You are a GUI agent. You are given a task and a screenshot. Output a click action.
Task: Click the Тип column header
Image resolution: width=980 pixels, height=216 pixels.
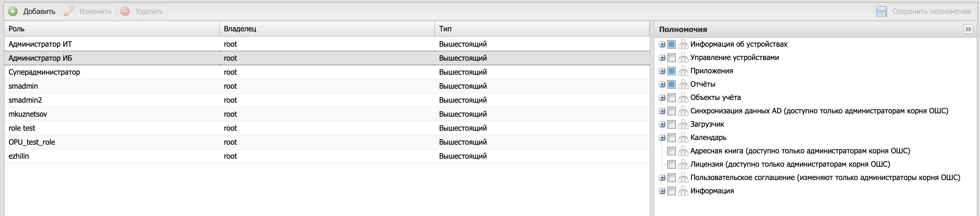click(445, 29)
